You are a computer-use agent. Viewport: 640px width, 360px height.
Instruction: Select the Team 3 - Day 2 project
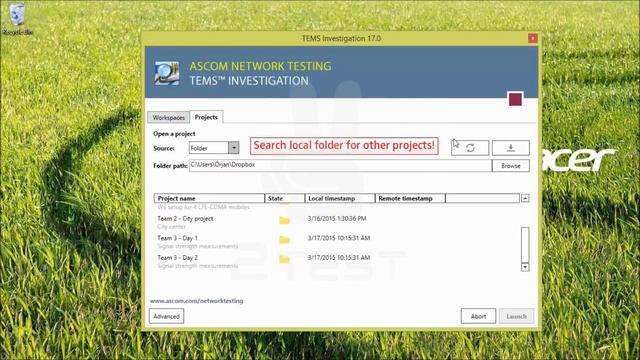tap(337, 261)
